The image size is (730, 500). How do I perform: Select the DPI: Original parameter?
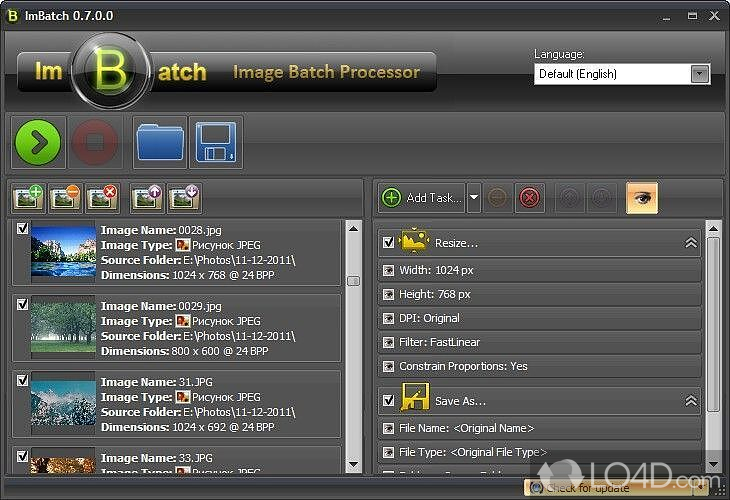(540, 318)
